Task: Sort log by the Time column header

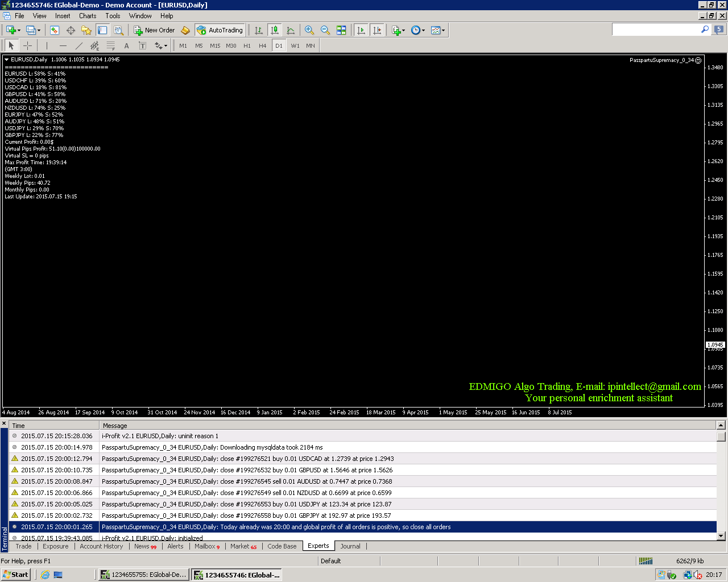Action: pos(55,426)
